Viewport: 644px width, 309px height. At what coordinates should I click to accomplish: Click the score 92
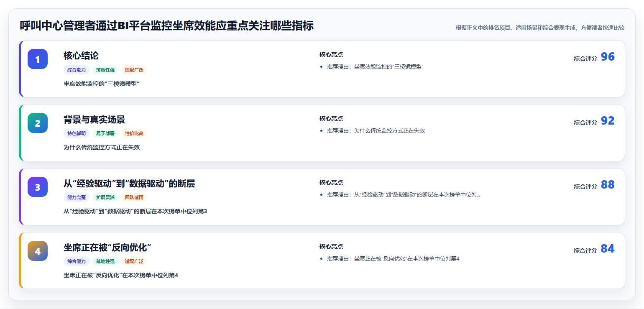(608, 121)
